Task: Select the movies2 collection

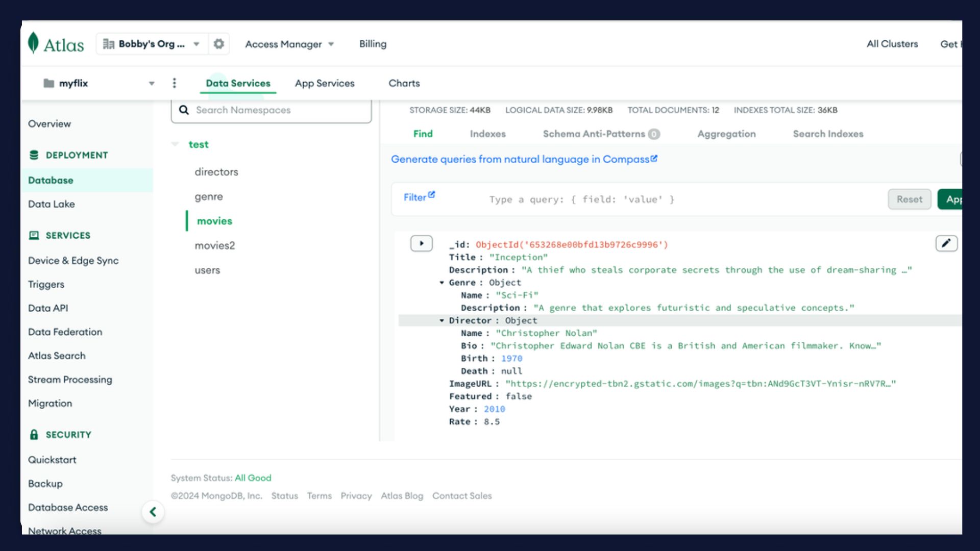Action: tap(215, 245)
